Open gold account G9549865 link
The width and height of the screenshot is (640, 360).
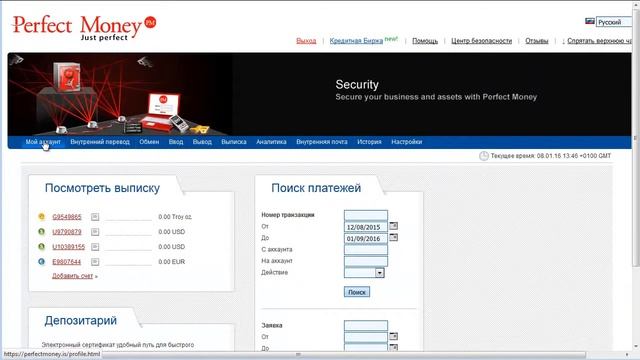point(67,217)
